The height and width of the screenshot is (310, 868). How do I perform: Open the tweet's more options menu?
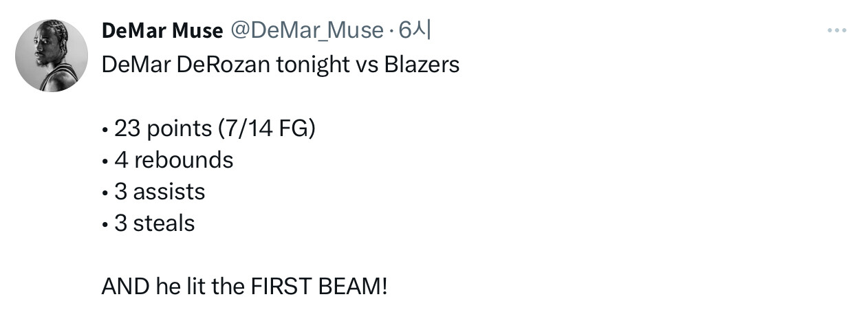(836, 30)
